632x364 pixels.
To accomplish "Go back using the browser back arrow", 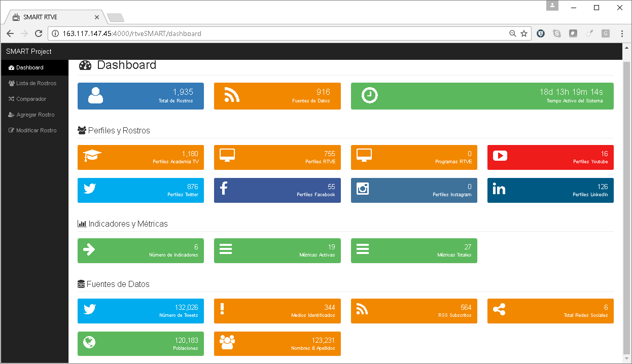I will pyautogui.click(x=10, y=33).
